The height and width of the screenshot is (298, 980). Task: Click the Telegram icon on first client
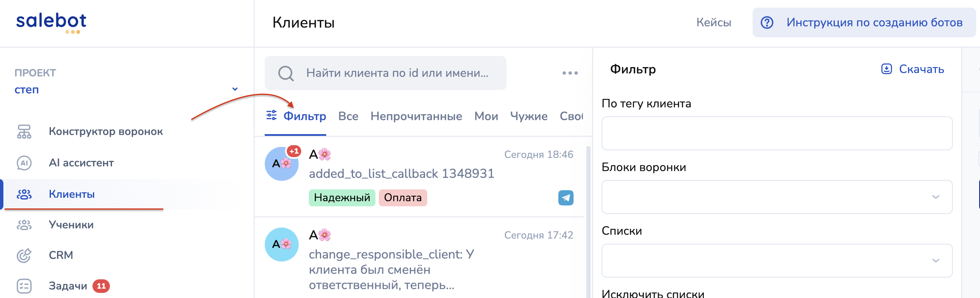tap(566, 198)
